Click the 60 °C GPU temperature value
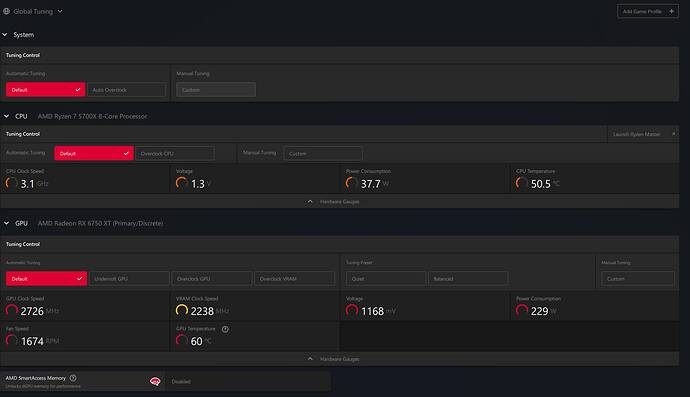The width and height of the screenshot is (690, 397). (201, 341)
